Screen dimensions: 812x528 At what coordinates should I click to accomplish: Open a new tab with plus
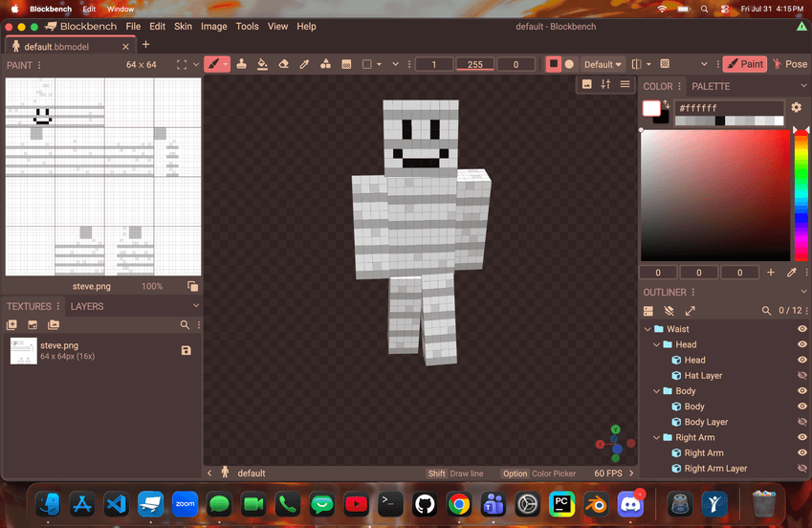[145, 45]
